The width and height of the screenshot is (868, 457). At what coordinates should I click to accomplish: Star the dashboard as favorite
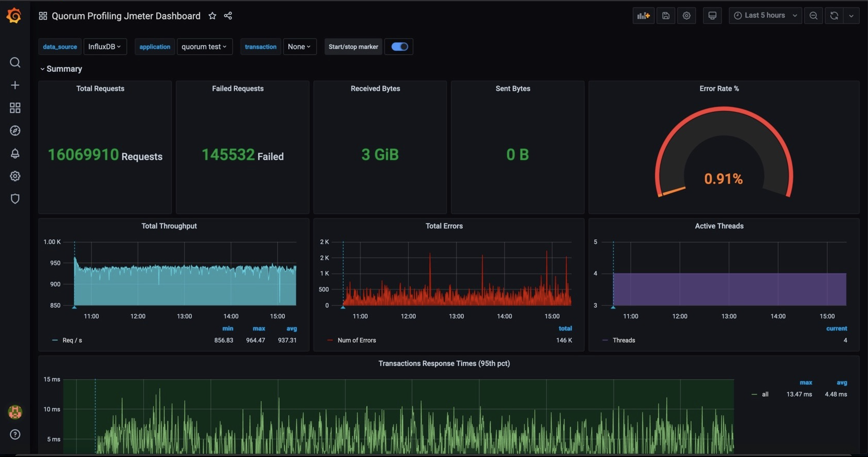212,16
